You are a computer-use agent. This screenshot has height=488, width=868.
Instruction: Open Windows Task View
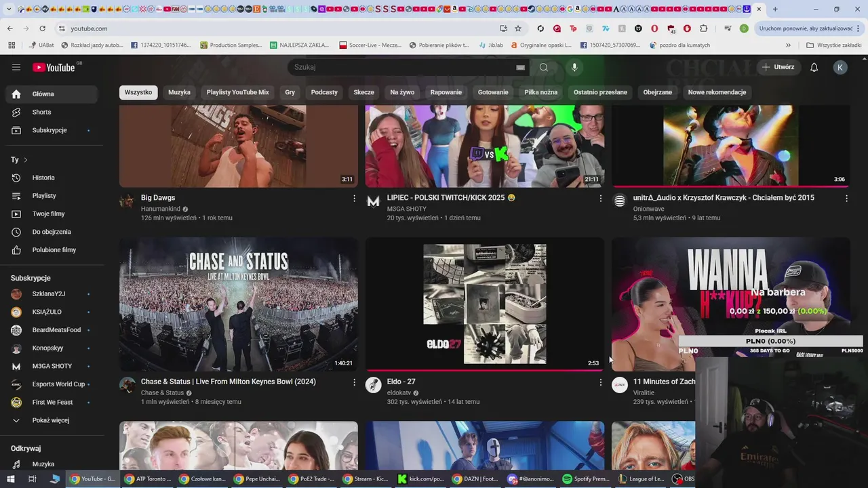32,479
